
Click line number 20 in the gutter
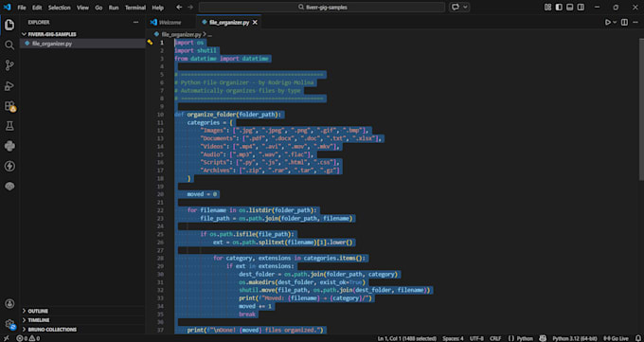pos(160,194)
